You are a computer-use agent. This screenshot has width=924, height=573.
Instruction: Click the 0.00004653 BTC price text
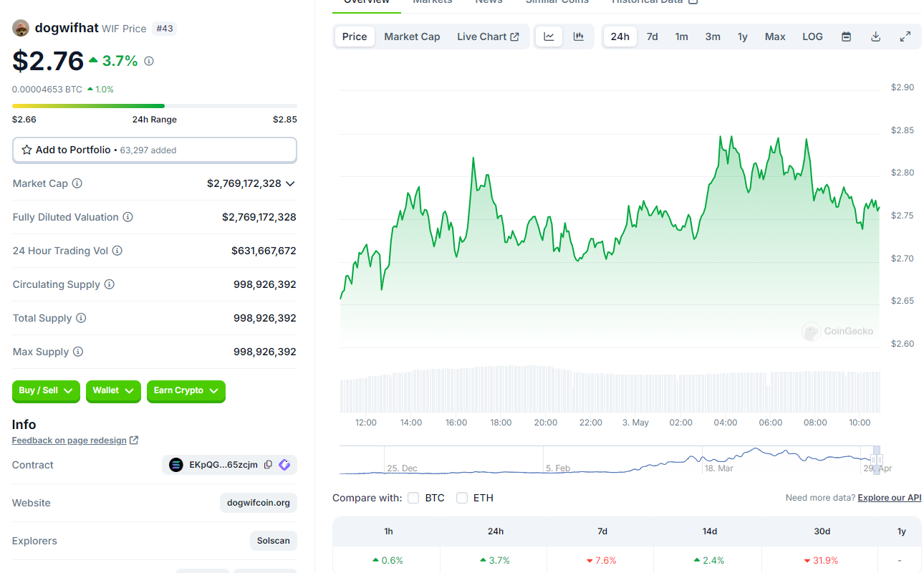47,90
